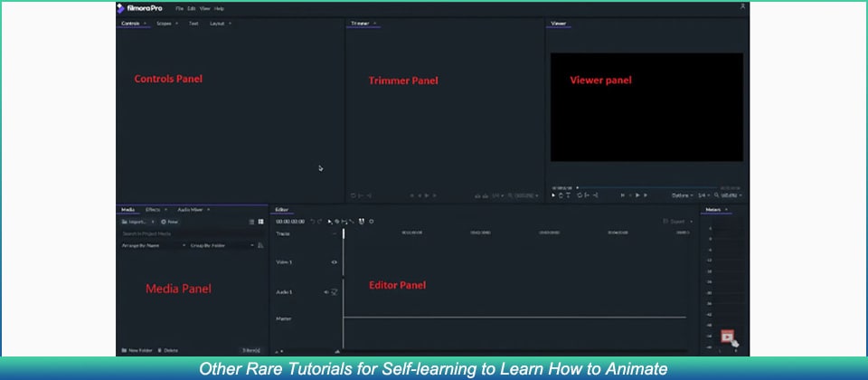Switch media panel to list view

click(x=251, y=222)
